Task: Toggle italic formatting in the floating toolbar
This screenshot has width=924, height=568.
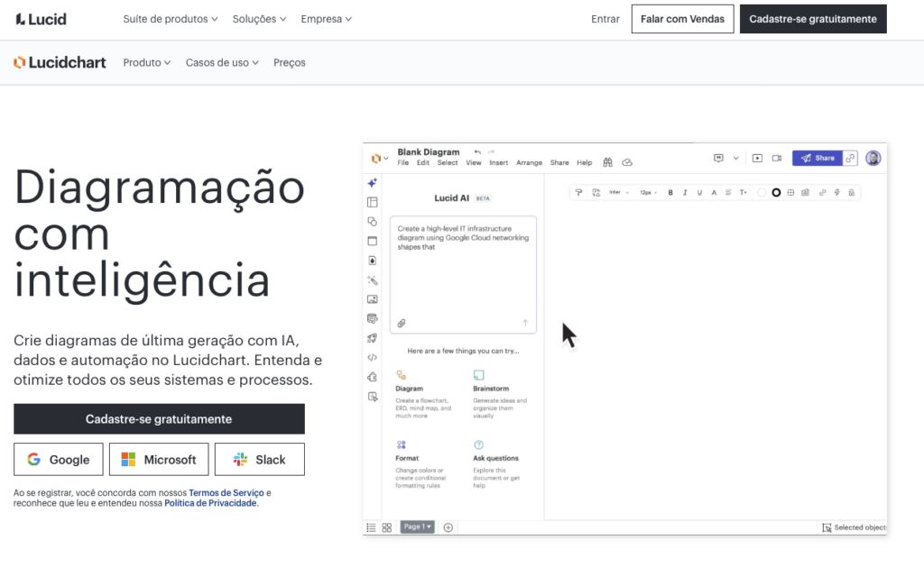Action: (x=685, y=192)
